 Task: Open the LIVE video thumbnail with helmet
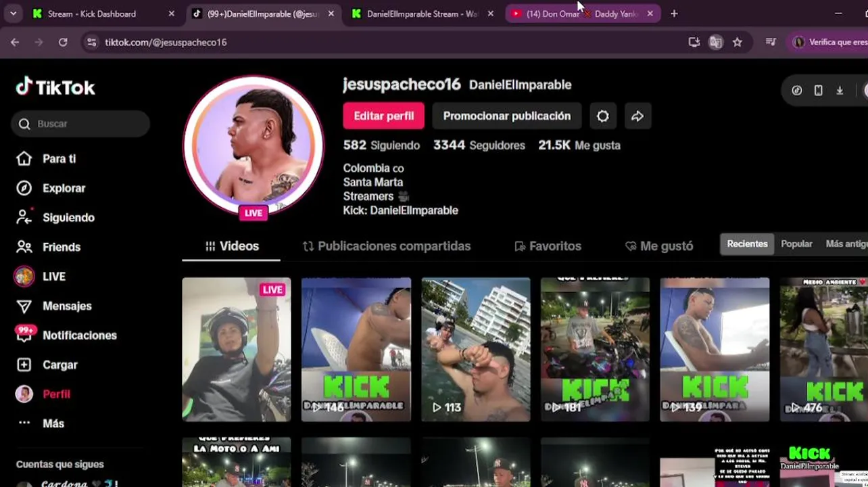[x=237, y=350]
